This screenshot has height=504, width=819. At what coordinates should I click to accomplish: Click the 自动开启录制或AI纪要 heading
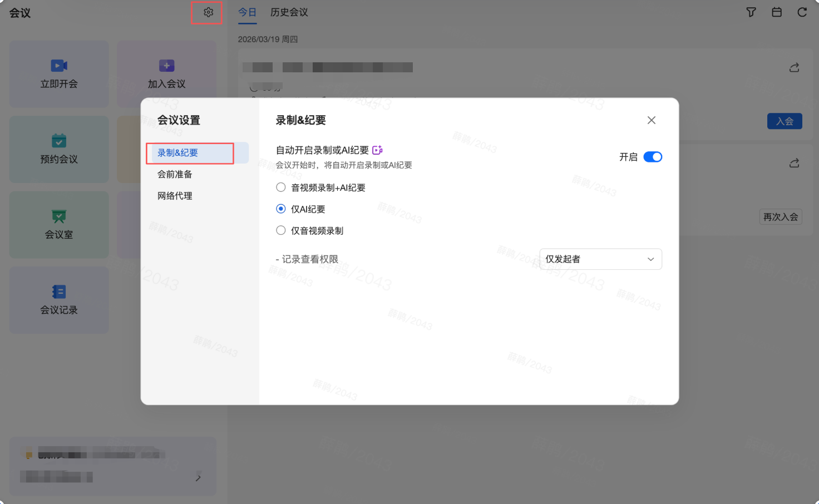[x=323, y=150]
